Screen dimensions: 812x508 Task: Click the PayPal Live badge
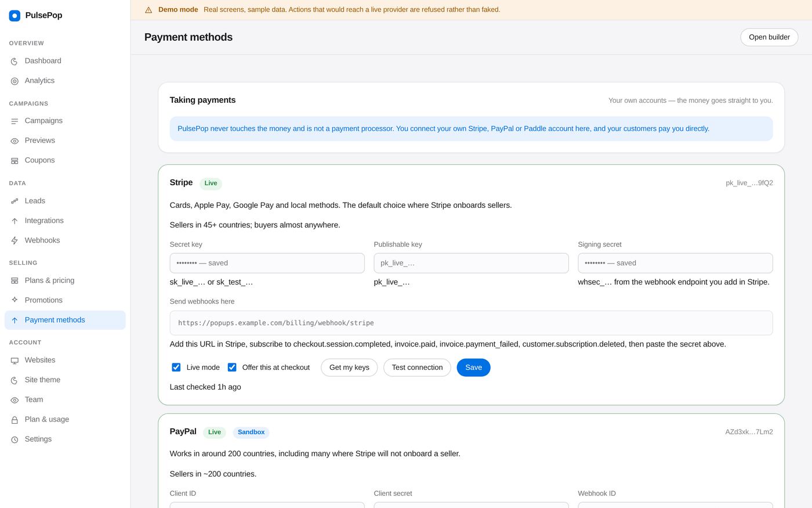click(214, 433)
